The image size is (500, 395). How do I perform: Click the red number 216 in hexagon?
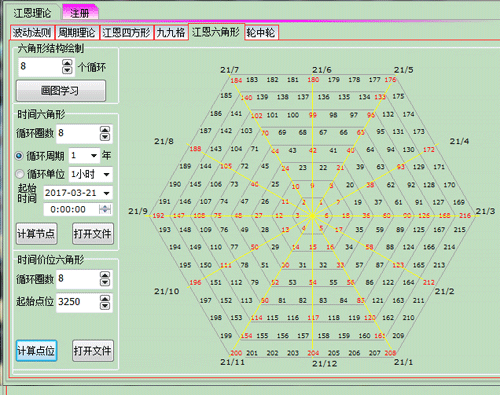[465, 216]
